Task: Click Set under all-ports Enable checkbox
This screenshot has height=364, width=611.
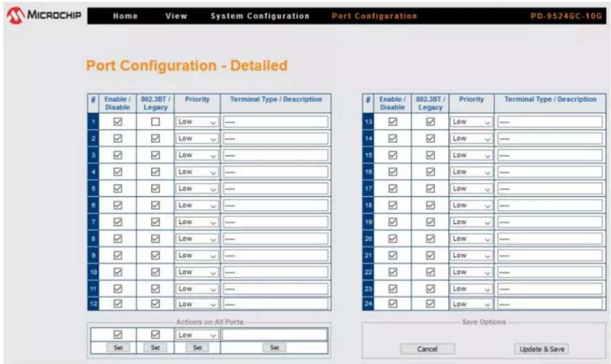Action: [x=118, y=347]
